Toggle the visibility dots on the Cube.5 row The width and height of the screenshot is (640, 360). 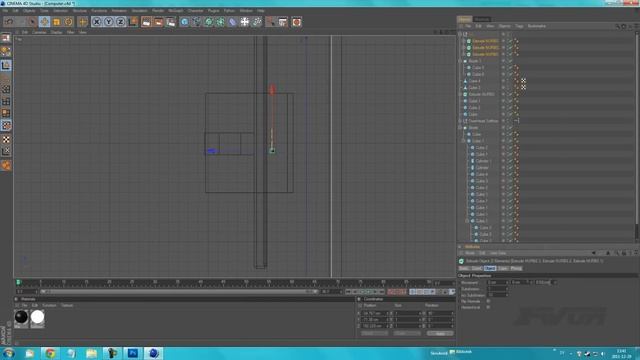coord(503,68)
